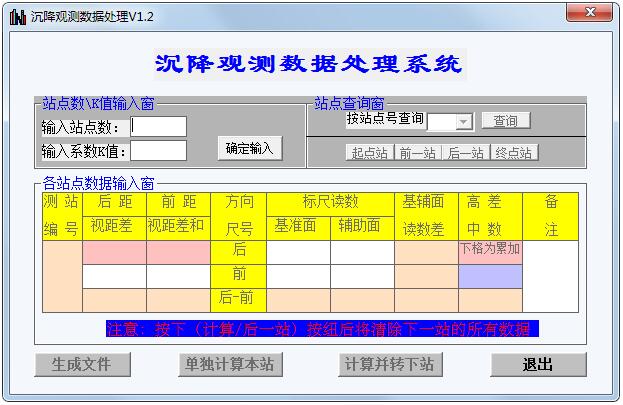
Task: Focus the 输入系数K值 input field
Action: point(159,151)
